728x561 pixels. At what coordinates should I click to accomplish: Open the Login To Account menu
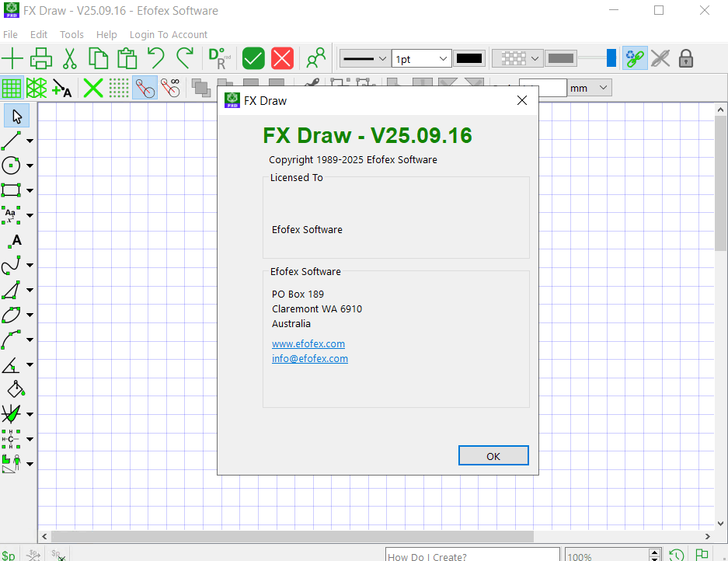[169, 35]
